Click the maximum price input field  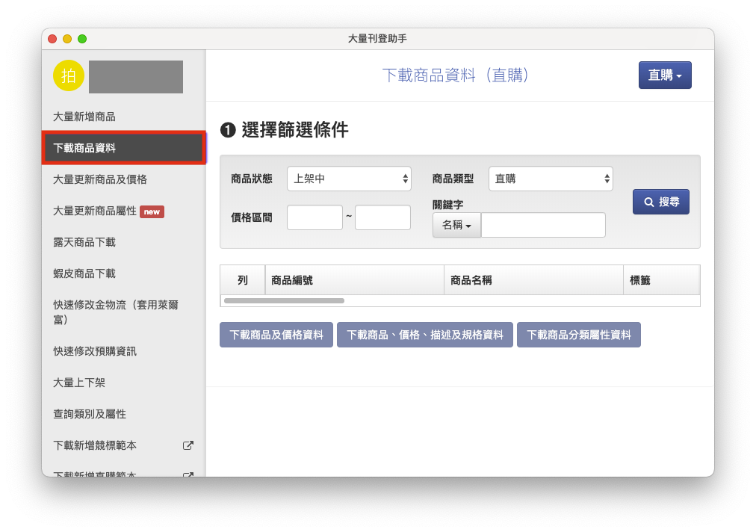(382, 217)
